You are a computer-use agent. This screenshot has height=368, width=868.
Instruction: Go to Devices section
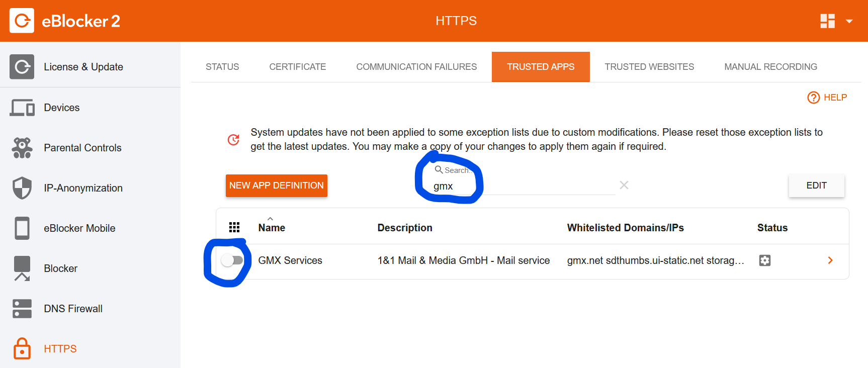pyautogui.click(x=62, y=108)
